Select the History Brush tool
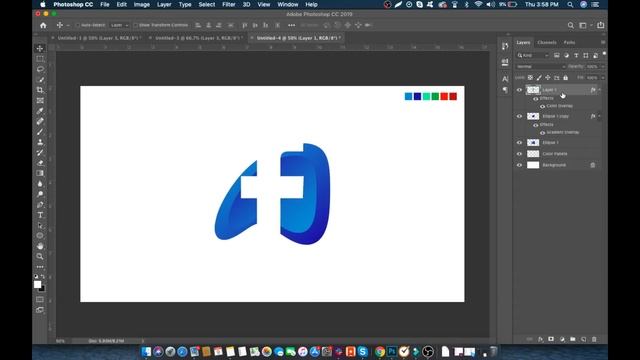Screen dimensions: 640x360 40,153
